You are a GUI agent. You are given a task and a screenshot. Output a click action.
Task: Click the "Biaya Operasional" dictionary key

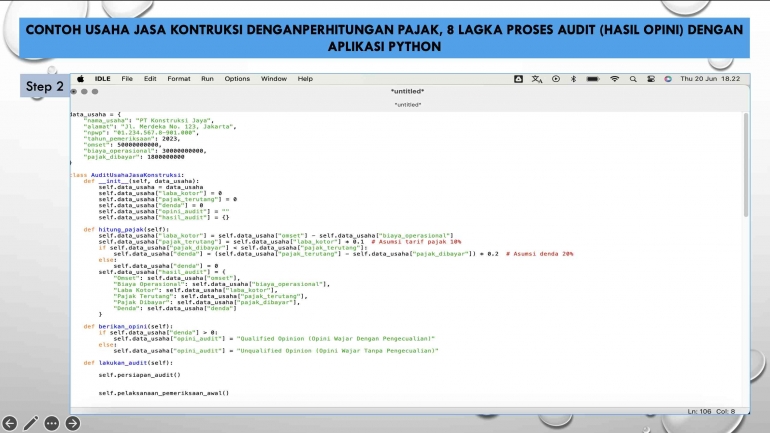[150, 284]
